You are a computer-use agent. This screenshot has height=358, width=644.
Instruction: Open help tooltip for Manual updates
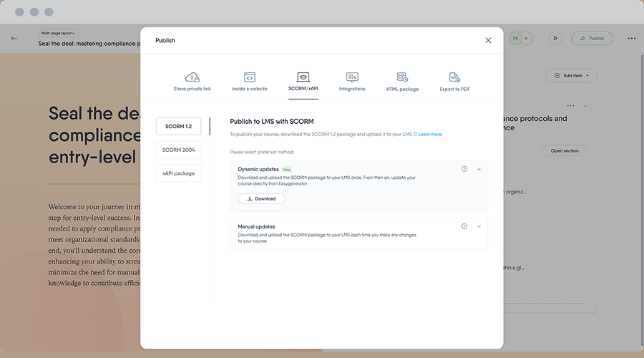pyautogui.click(x=464, y=226)
